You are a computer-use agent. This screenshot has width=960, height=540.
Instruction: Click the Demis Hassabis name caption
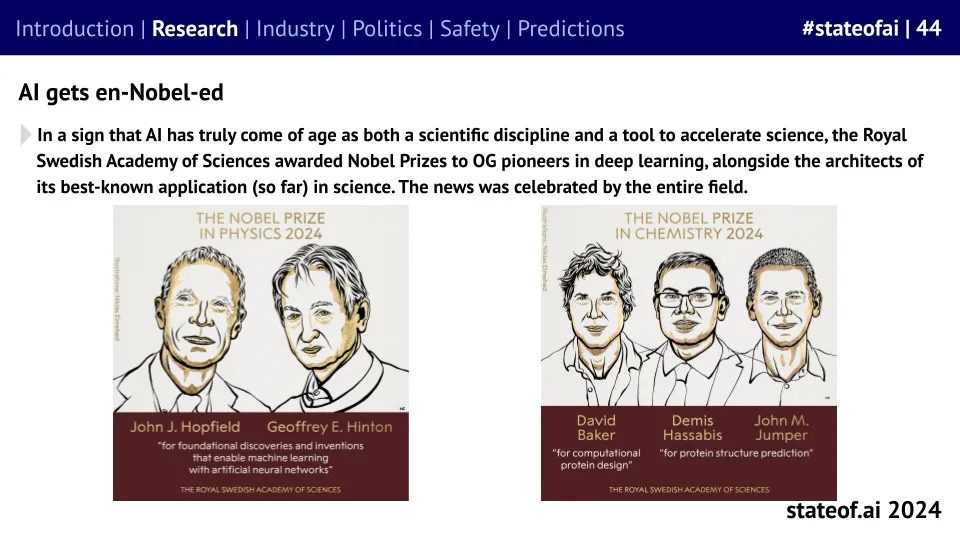(x=692, y=427)
